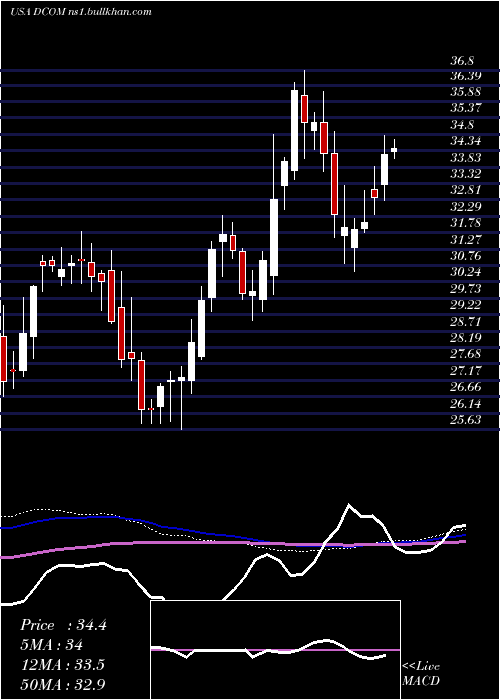500x700 pixels.
Task: Click the Price : 34.4 readout
Action: (x=63, y=625)
